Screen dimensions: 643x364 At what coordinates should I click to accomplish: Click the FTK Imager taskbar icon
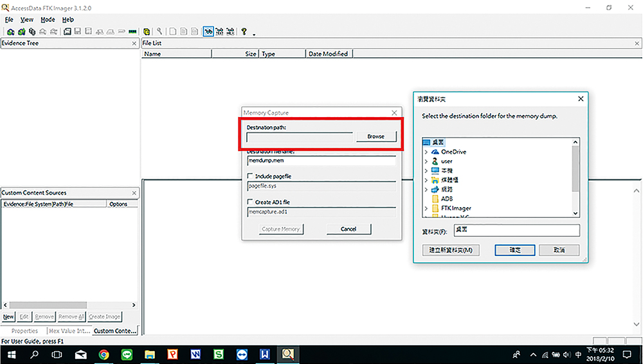(x=288, y=354)
